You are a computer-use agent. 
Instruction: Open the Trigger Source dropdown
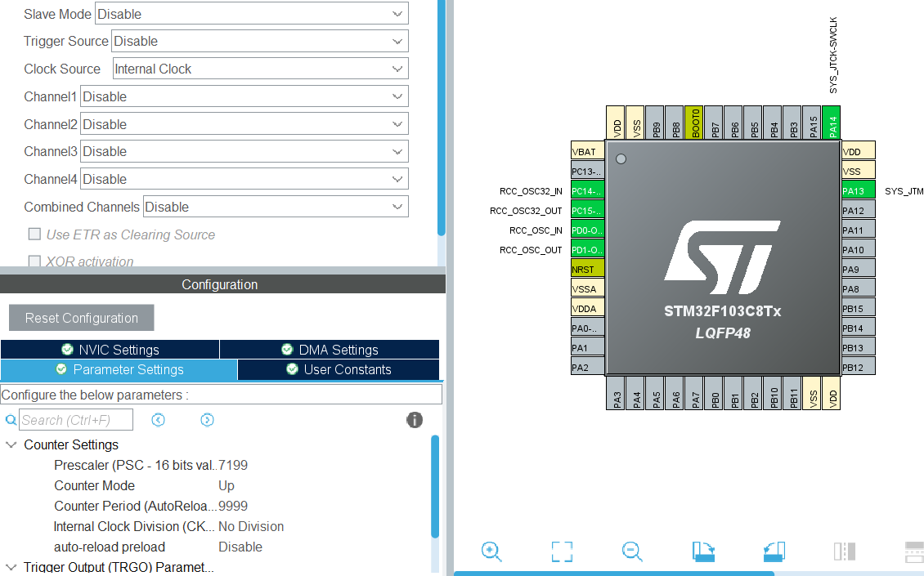point(260,41)
